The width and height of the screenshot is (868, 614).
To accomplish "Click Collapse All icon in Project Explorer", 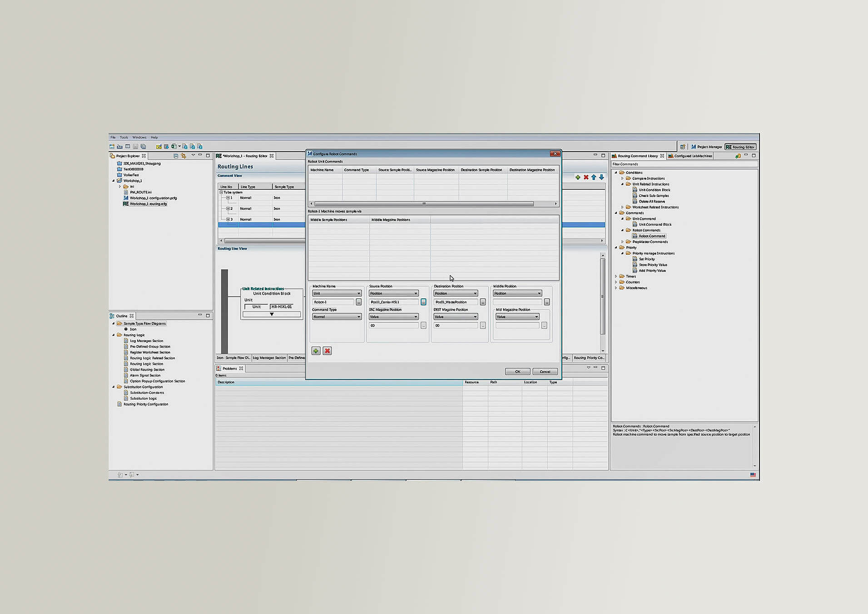I will (x=176, y=156).
